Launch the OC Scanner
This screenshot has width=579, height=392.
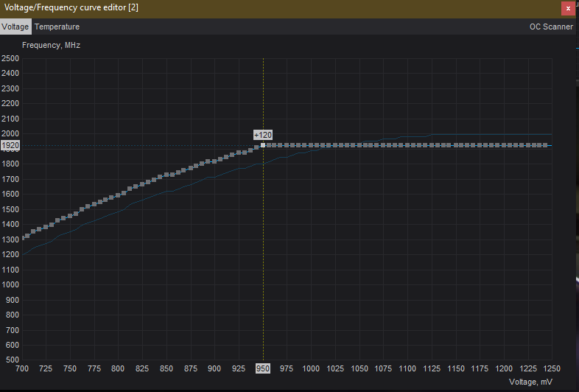(551, 27)
